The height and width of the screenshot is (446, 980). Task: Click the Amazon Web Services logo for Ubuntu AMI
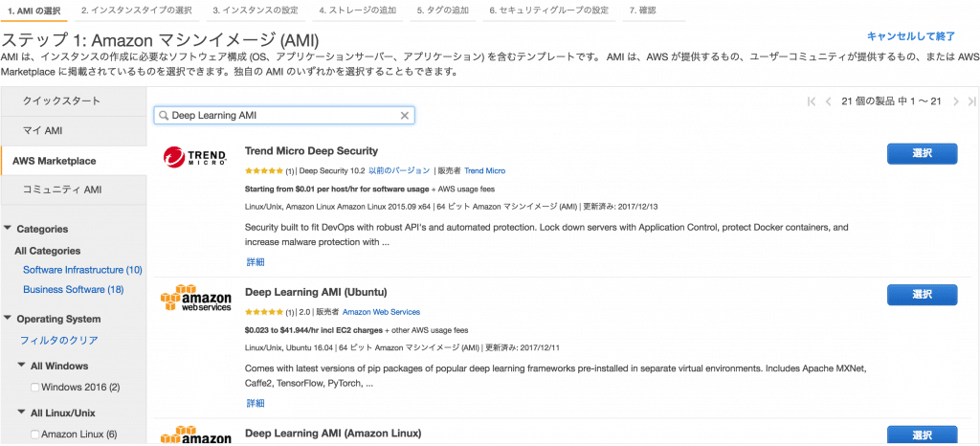(196, 298)
